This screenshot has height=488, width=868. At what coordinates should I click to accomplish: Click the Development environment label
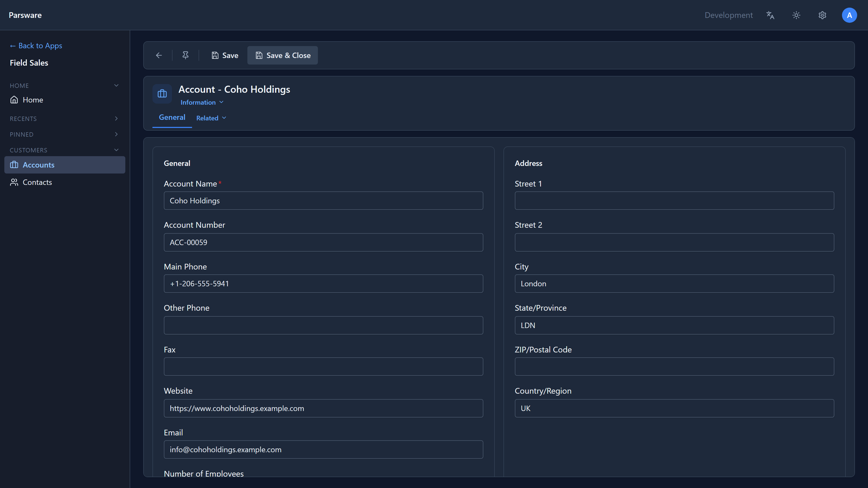click(x=729, y=15)
